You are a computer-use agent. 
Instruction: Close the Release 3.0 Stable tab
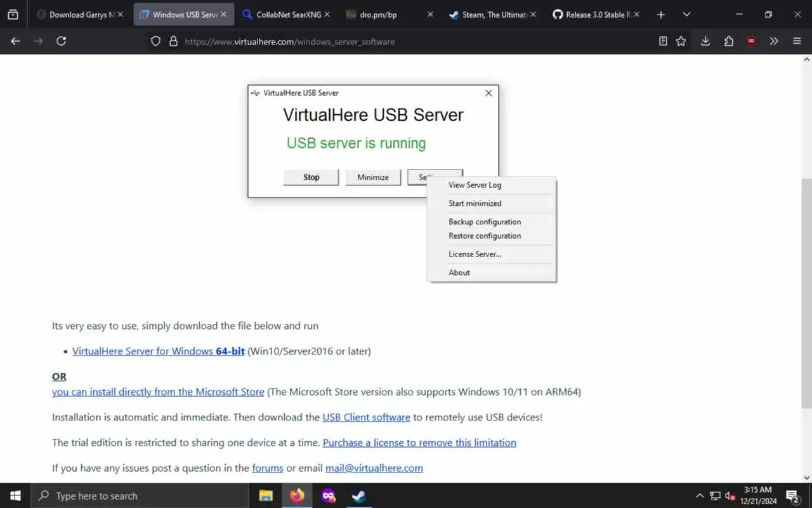tap(636, 15)
